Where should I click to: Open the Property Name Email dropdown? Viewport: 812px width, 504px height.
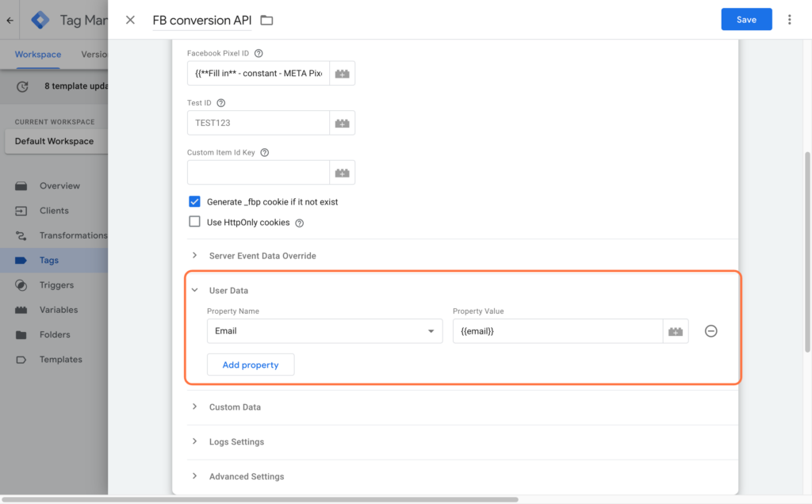pos(324,331)
